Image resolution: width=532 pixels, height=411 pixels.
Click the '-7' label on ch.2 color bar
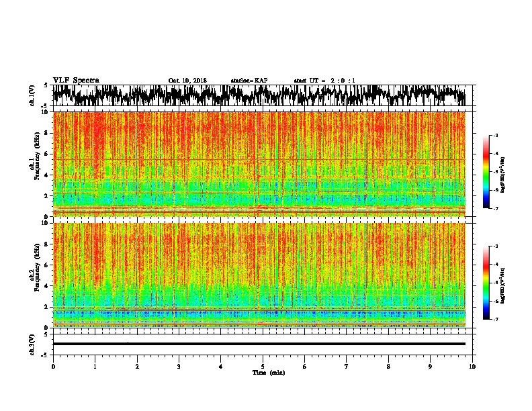[x=495, y=319]
